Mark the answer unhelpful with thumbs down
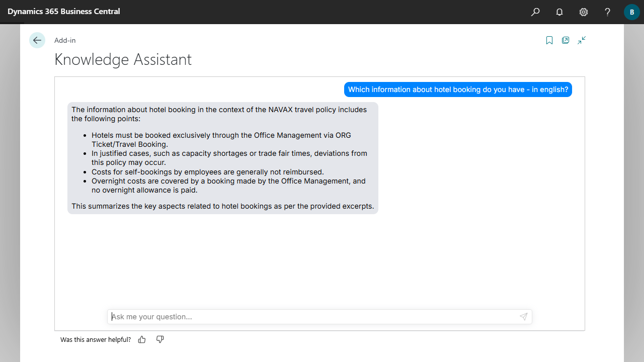This screenshot has width=644, height=362. [160, 340]
